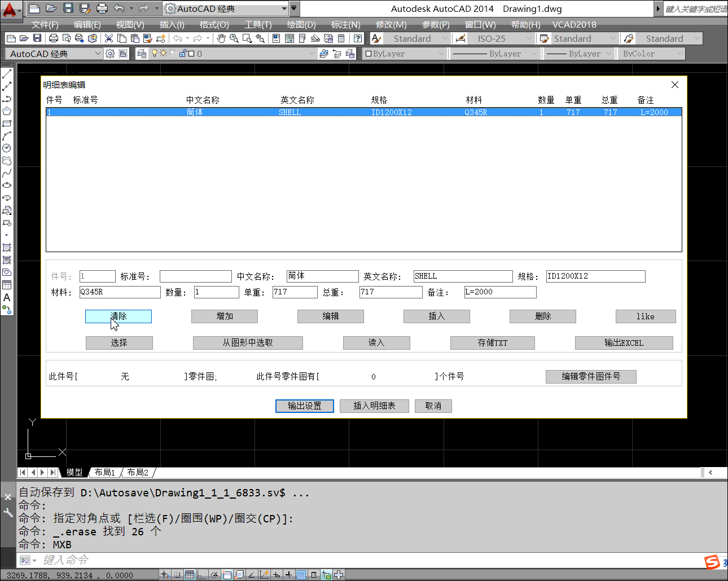
Task: Select the Pan hand tool
Action: tap(221, 38)
